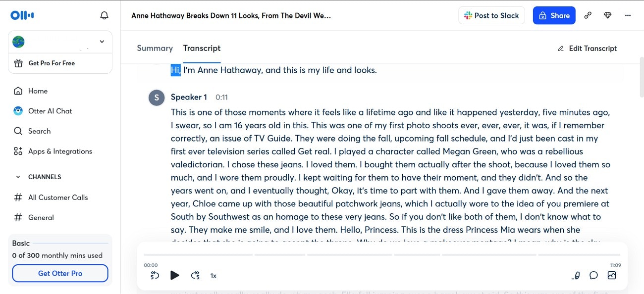Click the Get Otter Pro button
The image size is (644, 294).
[60, 273]
